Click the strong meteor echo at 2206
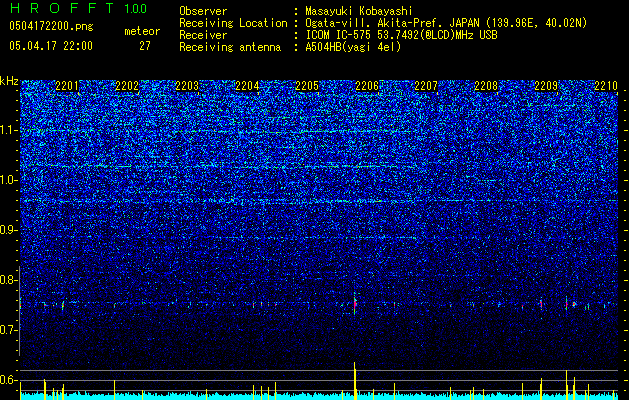 (x=355, y=304)
